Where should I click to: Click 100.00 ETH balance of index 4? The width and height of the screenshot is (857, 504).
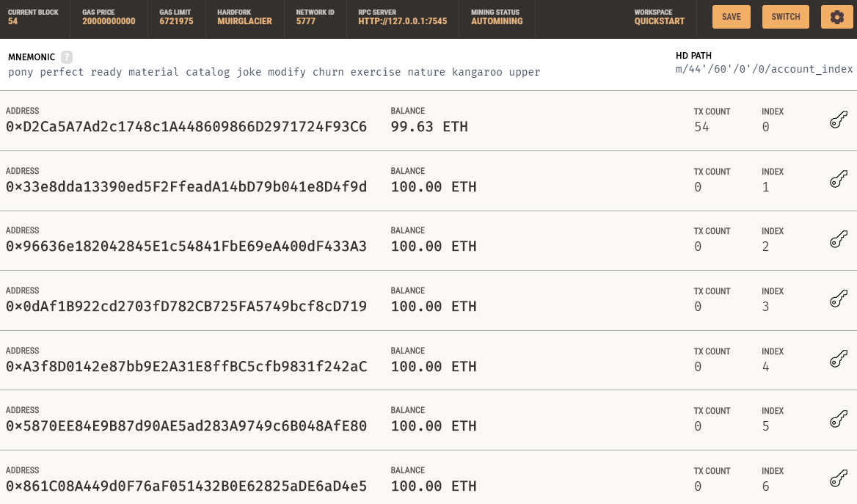click(x=434, y=366)
